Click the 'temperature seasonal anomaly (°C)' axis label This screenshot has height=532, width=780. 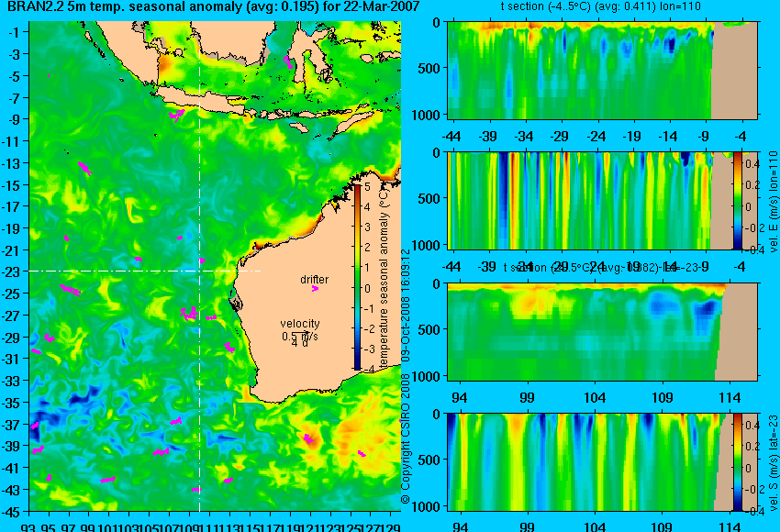(383, 277)
